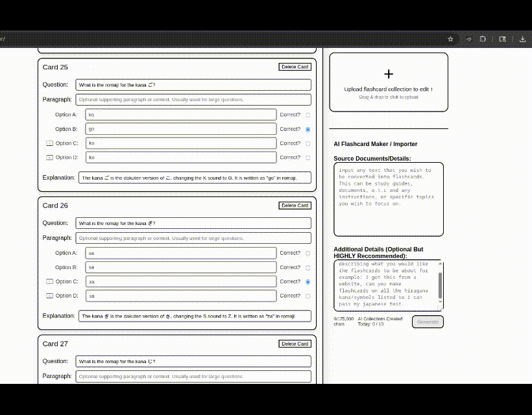Click the Source Documents/Details text area
The width and height of the screenshot is (532, 415).
point(389,199)
